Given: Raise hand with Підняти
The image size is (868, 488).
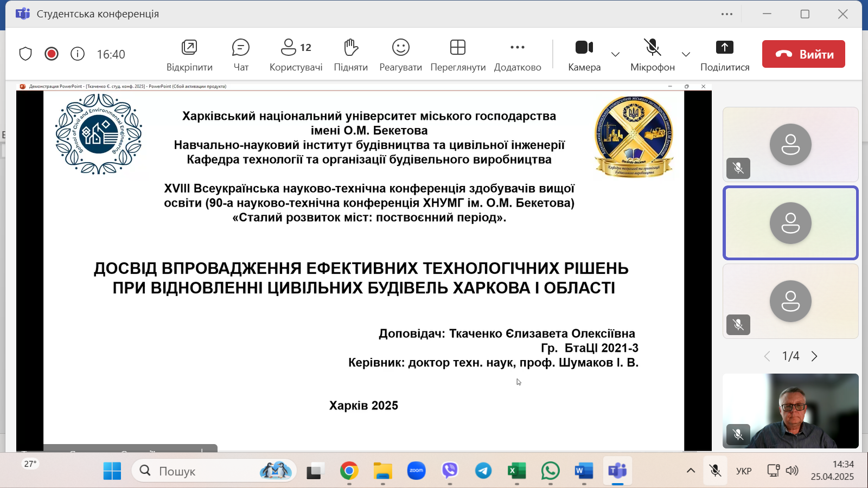Looking at the screenshot, I should 351,55.
